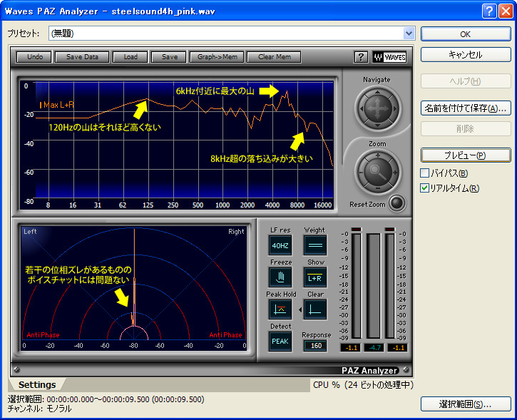Click the プレビュー button
Viewport: 517px width, 420px height.
click(x=466, y=155)
